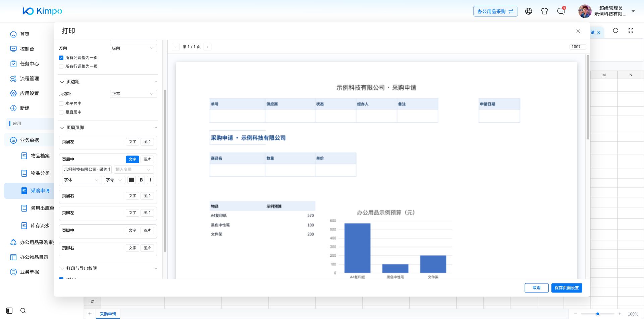Open the 方向 dropdown showing 纵向
The image size is (644, 319).
point(133,48)
